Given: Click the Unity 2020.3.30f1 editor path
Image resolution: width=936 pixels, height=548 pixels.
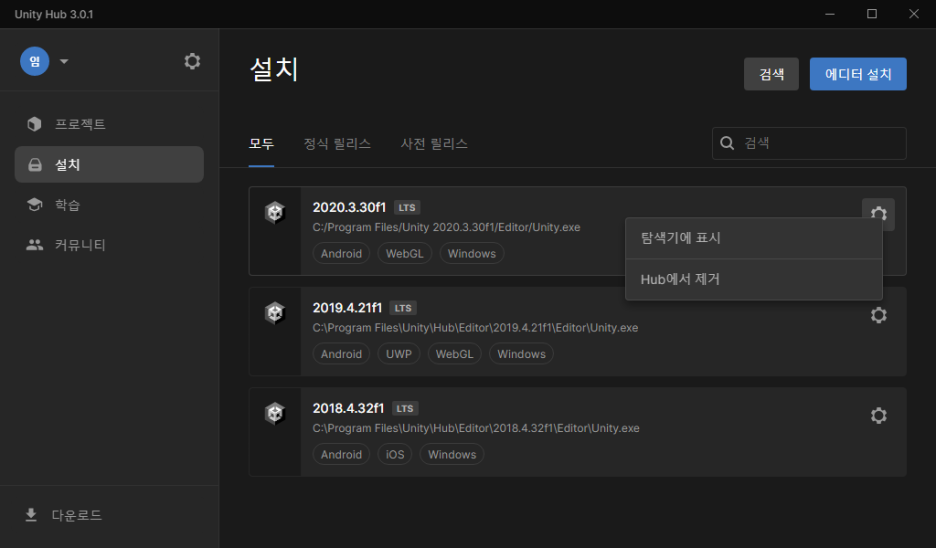Looking at the screenshot, I should point(447,227).
